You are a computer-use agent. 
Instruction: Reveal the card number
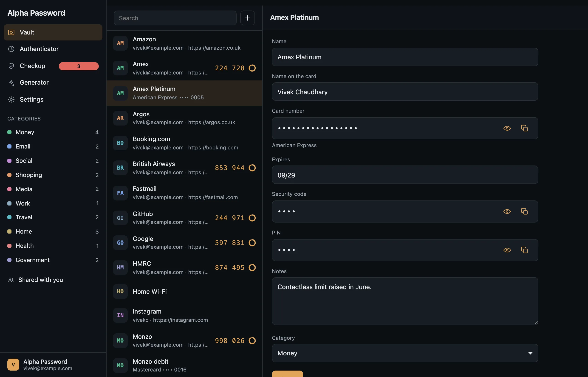pyautogui.click(x=507, y=128)
